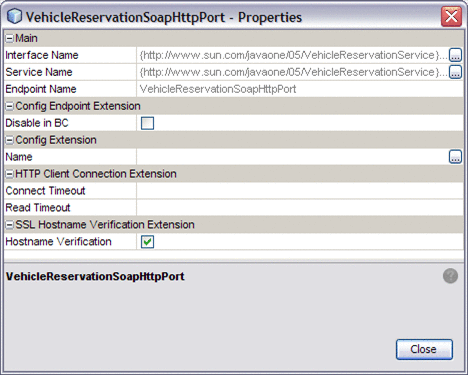Viewport: 468px width, 375px height.
Task: Select the Disable in BC property label
Action: [x=37, y=123]
